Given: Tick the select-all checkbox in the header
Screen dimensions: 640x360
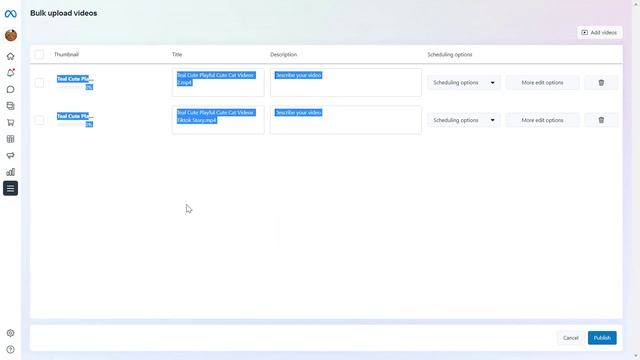Looking at the screenshot, I should pyautogui.click(x=39, y=54).
